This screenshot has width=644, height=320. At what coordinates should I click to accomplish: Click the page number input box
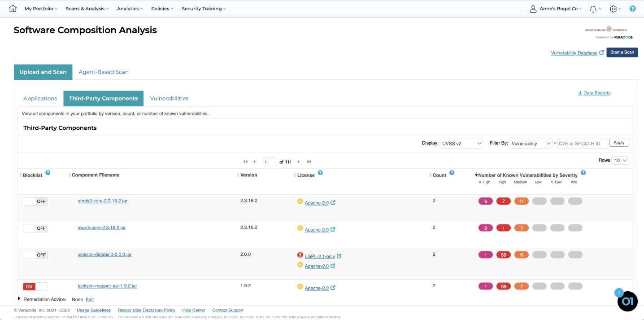coord(270,162)
